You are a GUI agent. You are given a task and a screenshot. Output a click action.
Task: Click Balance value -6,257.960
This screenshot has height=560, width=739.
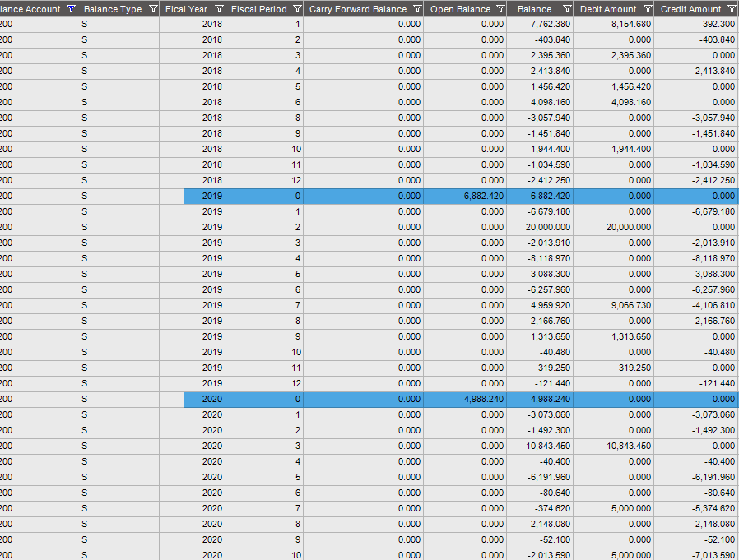[549, 289]
